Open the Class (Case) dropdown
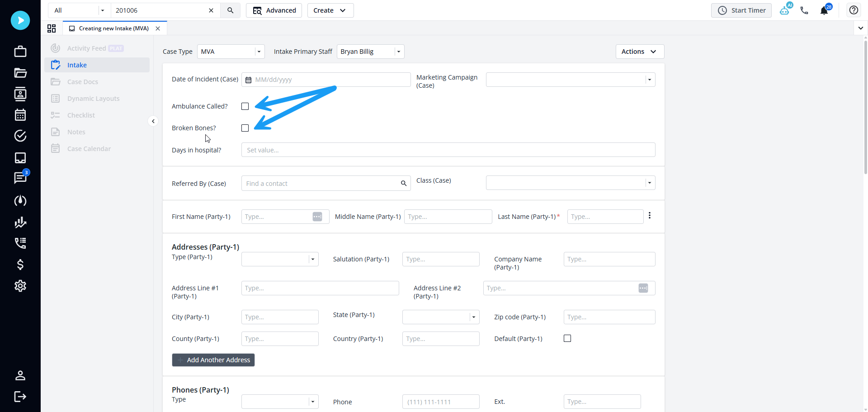 point(571,183)
